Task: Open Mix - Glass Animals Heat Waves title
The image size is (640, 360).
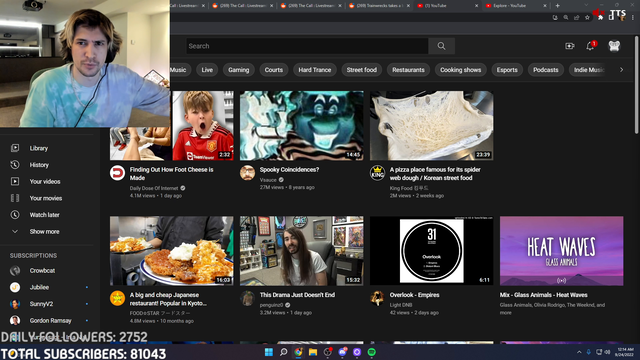Action: (x=544, y=295)
